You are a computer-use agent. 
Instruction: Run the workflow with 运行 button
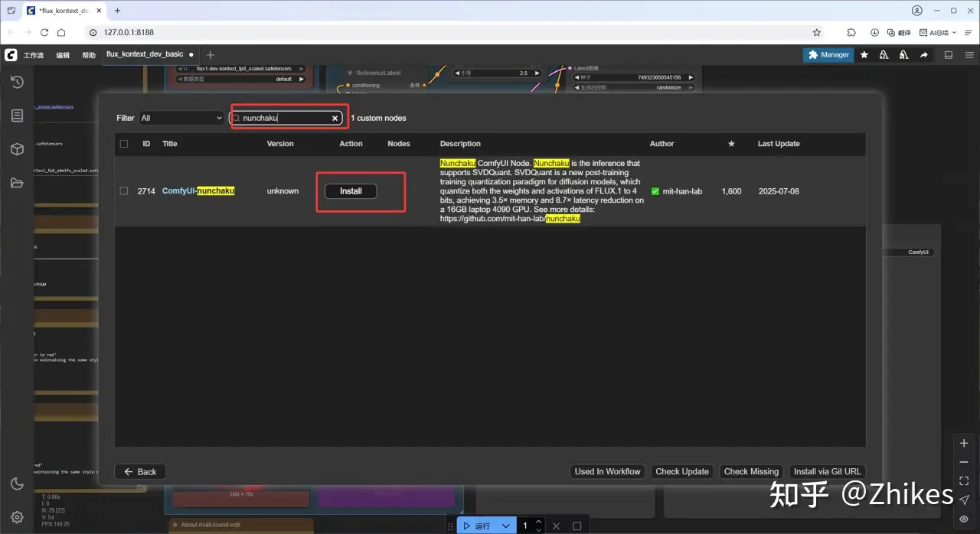pos(478,526)
